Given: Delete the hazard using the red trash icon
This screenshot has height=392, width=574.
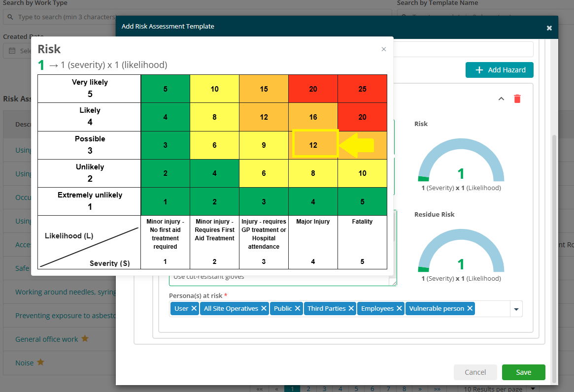Looking at the screenshot, I should click(x=517, y=99).
